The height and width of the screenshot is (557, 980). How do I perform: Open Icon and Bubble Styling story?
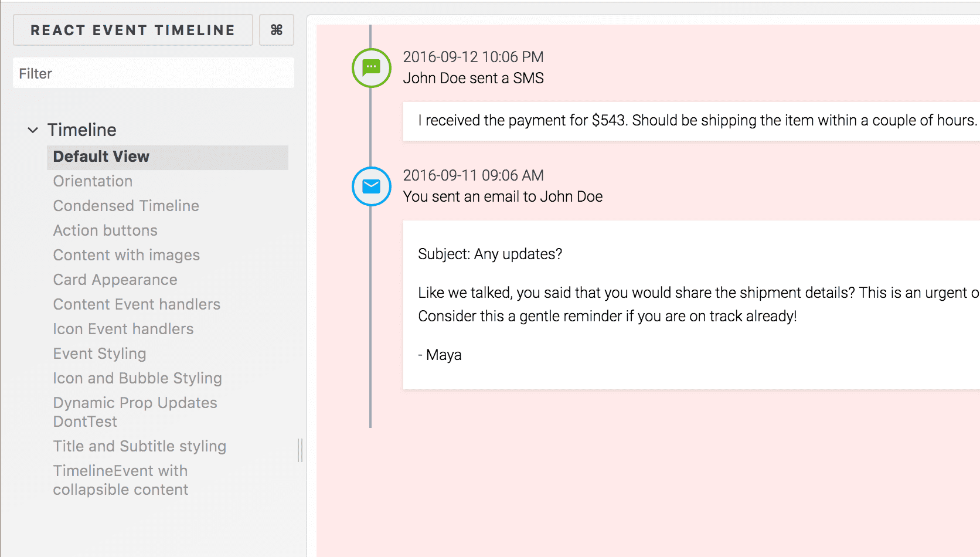click(137, 378)
